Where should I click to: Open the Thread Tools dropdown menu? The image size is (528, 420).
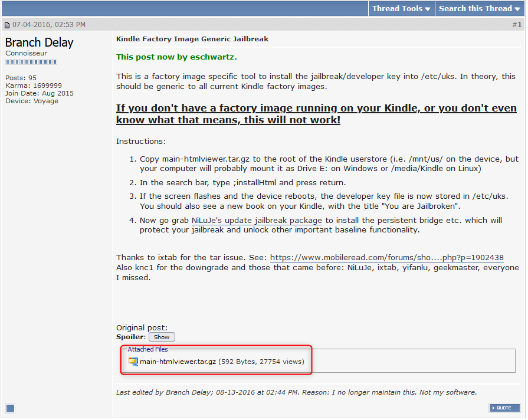tap(401, 9)
